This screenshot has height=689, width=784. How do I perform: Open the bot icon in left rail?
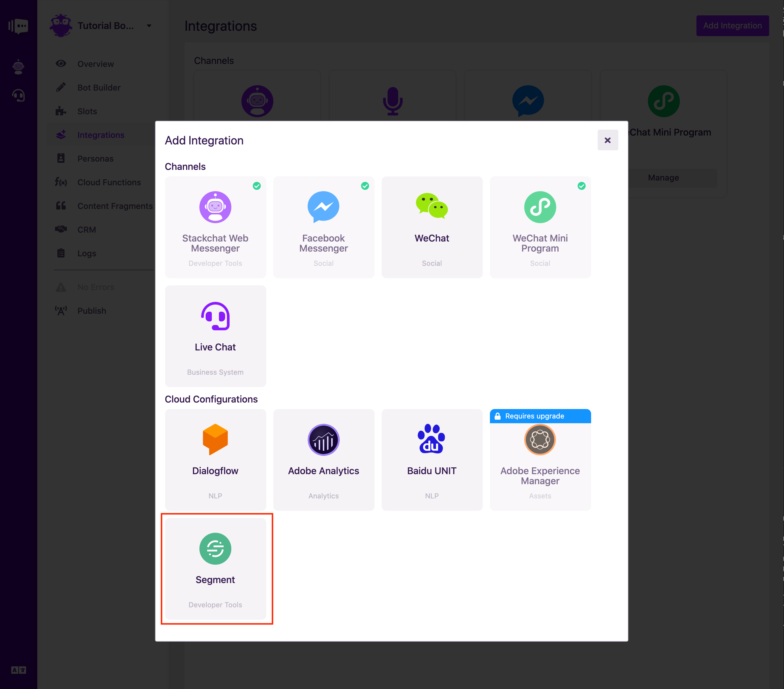18,67
